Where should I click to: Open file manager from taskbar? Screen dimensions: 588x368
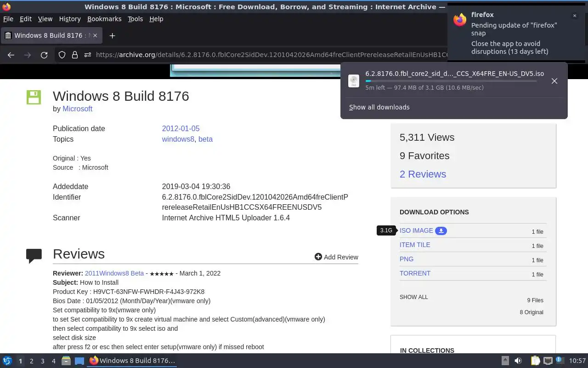[66, 361]
